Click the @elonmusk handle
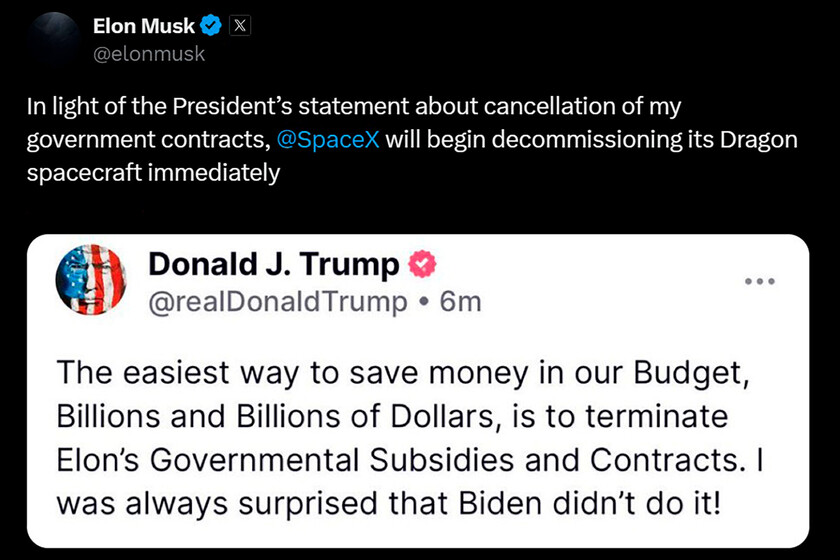840x560 pixels. tap(148, 54)
